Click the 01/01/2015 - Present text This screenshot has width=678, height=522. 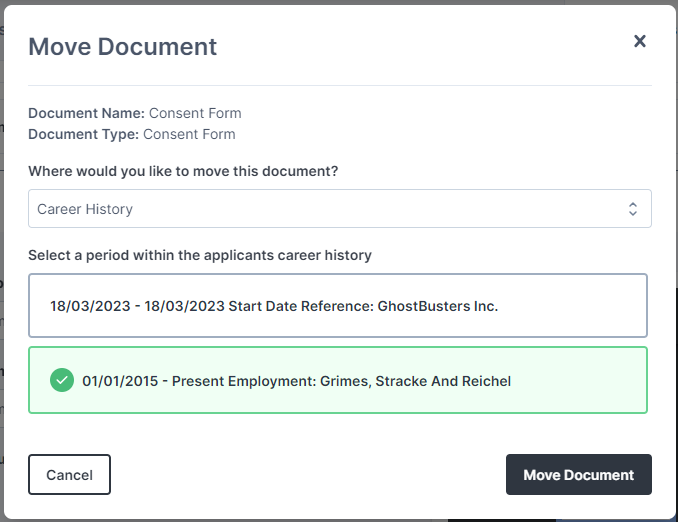pos(154,381)
